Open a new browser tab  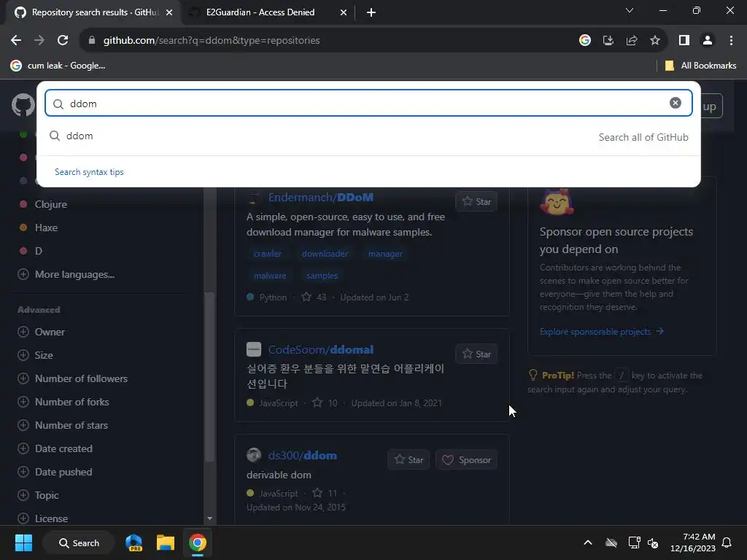371,12
